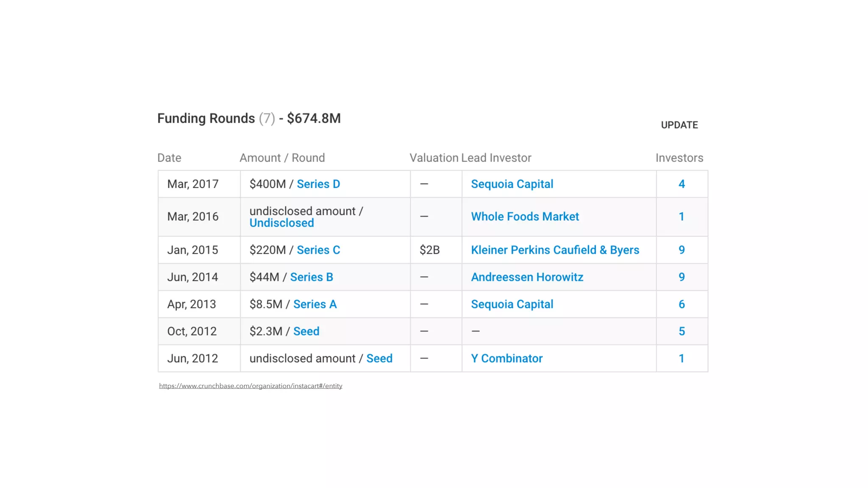Open Sequoia Capital in the Apr 2013 row
Image resolution: width=868 pixels, height=488 pixels.
coord(512,304)
